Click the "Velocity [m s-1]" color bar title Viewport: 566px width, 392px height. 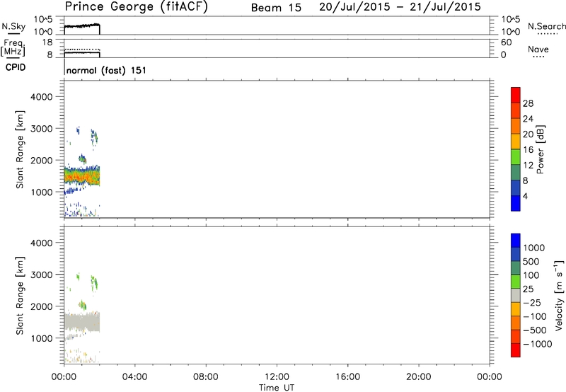pos(559,295)
